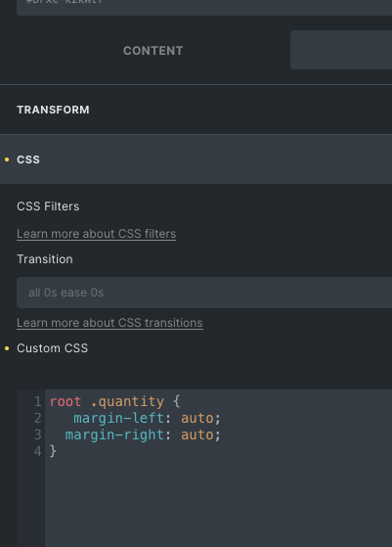Click margin-right property in code editor
This screenshot has width=392, height=547.
pyautogui.click(x=114, y=434)
